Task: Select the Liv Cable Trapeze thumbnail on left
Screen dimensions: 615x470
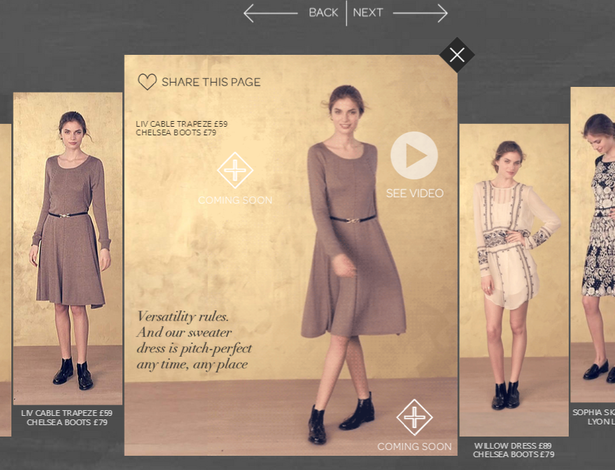Action: coord(68,248)
